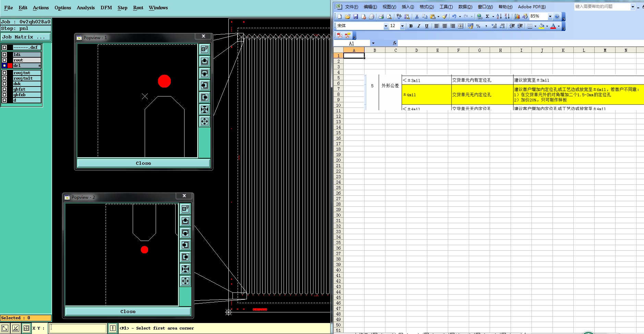This screenshot has width=644, height=334.
Task: Open the DFM menu
Action: (x=106, y=8)
